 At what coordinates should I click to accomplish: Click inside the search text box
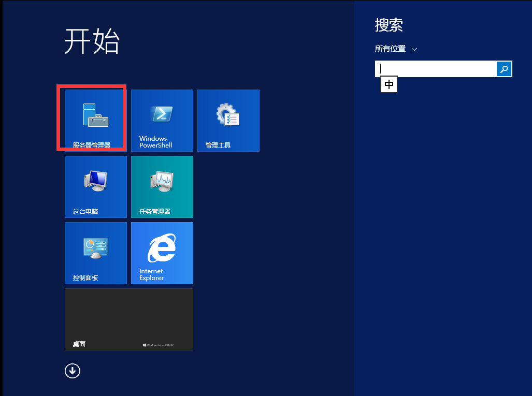click(436, 69)
